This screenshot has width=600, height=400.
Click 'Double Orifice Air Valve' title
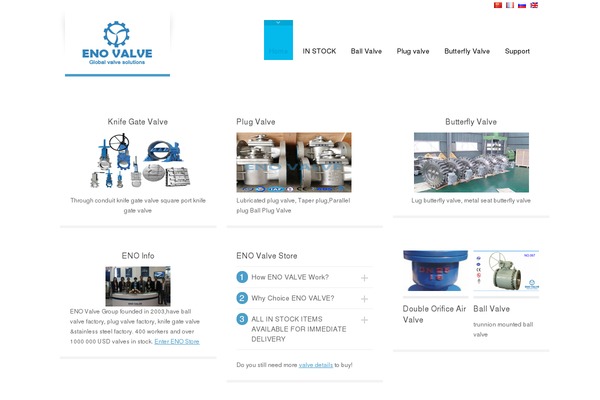434,314
